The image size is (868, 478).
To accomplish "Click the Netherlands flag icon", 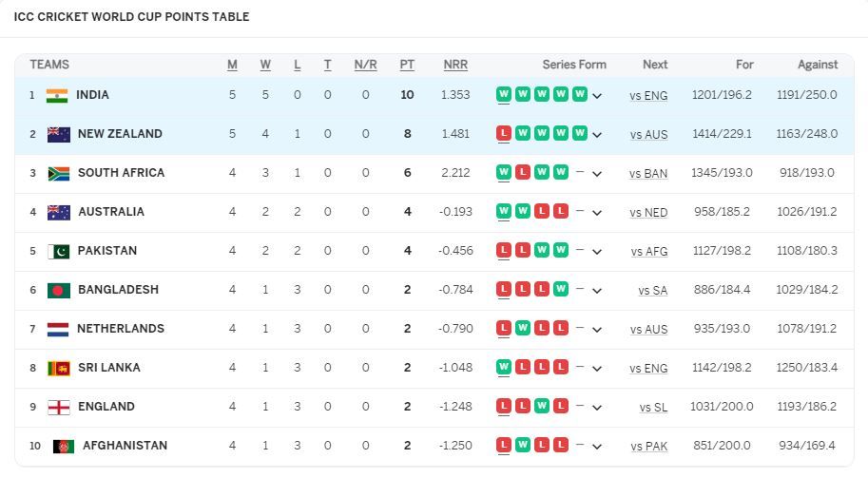I will (58, 329).
